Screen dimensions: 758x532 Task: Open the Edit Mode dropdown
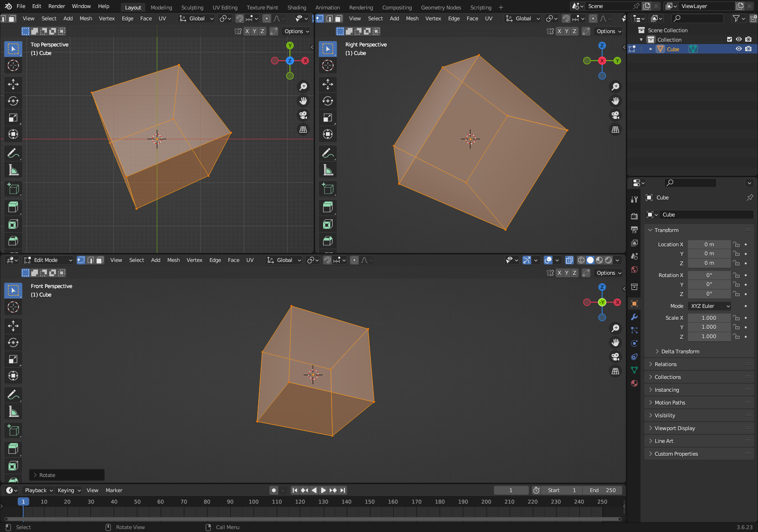click(48, 260)
